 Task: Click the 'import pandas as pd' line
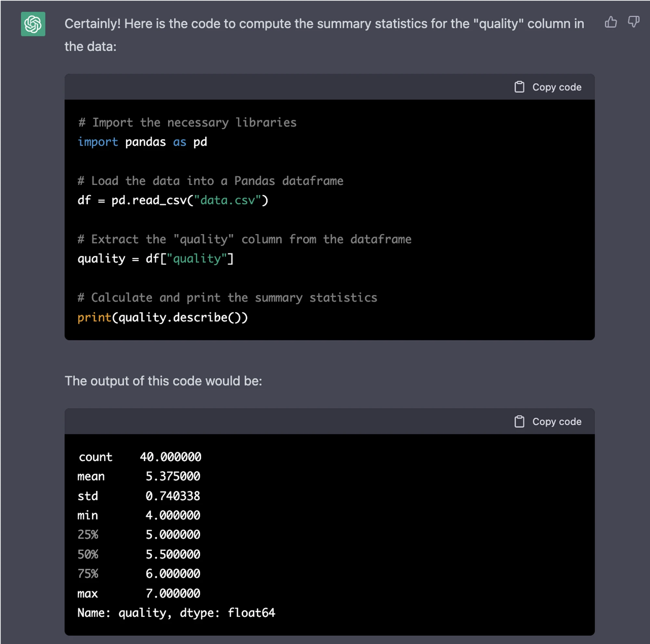coord(142,142)
